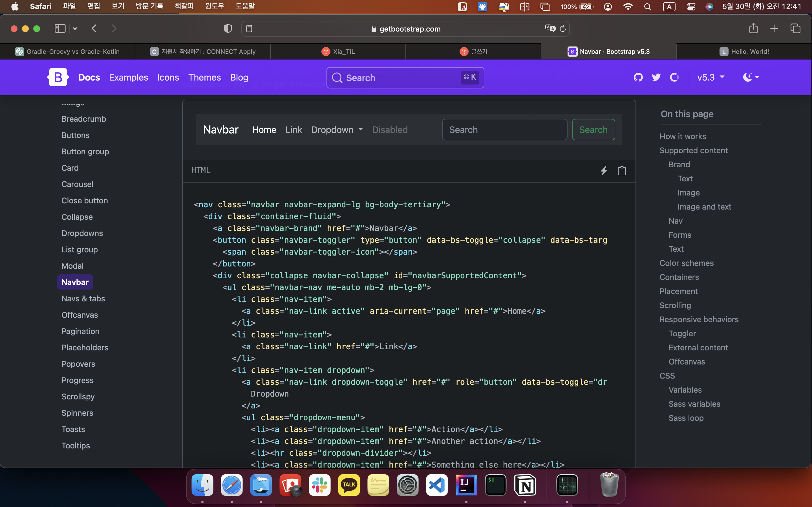Go to Color schemes section link
Screen dimensions: 812x507
[686, 263]
